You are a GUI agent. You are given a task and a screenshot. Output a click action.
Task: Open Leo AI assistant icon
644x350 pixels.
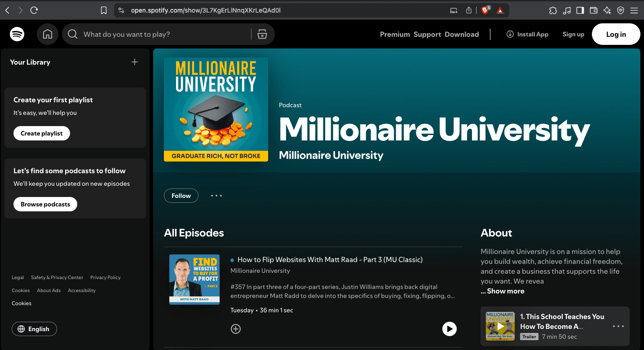607,10
